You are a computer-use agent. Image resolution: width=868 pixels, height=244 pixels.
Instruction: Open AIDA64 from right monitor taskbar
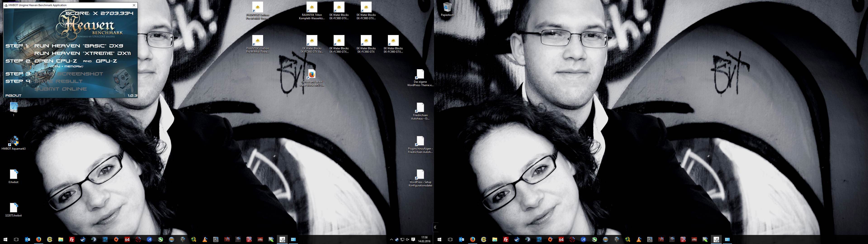[x=561, y=239]
